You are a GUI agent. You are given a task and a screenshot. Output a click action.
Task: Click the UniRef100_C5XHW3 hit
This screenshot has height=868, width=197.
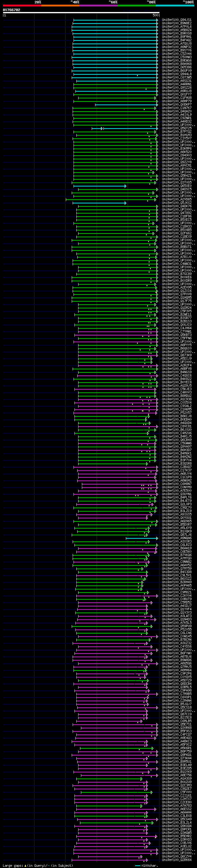tap(176, 57)
